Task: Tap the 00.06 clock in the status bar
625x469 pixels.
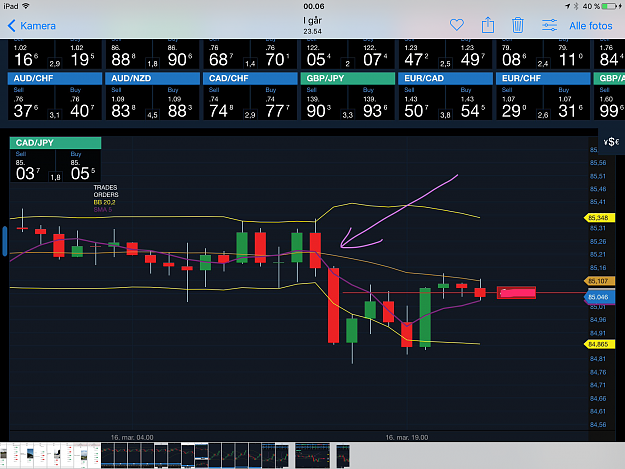Action: 314,6
